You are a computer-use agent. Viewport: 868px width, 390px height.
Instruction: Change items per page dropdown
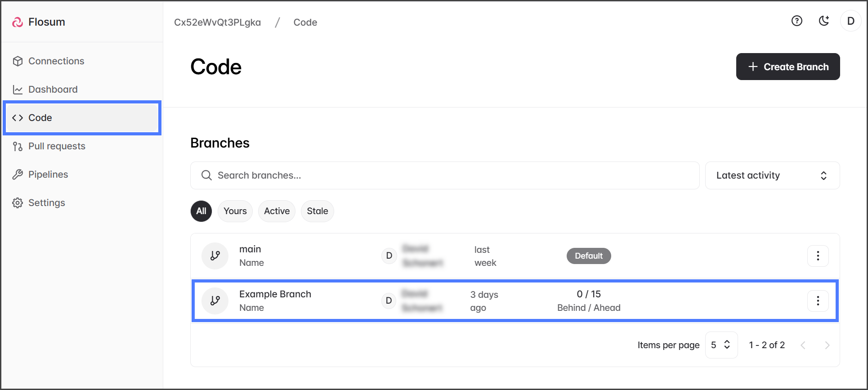[x=721, y=345]
